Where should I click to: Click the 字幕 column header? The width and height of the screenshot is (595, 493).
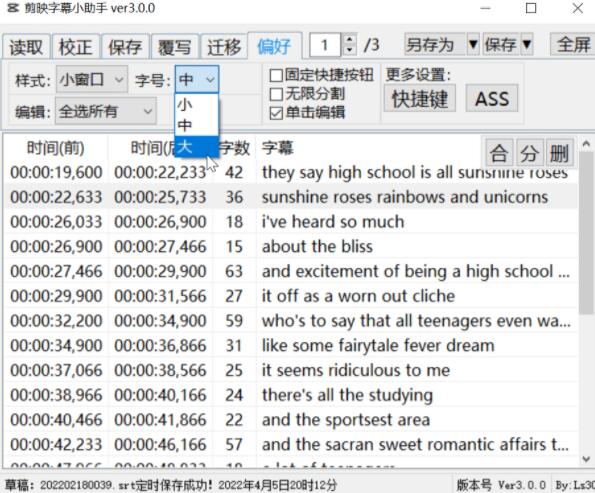[277, 148]
